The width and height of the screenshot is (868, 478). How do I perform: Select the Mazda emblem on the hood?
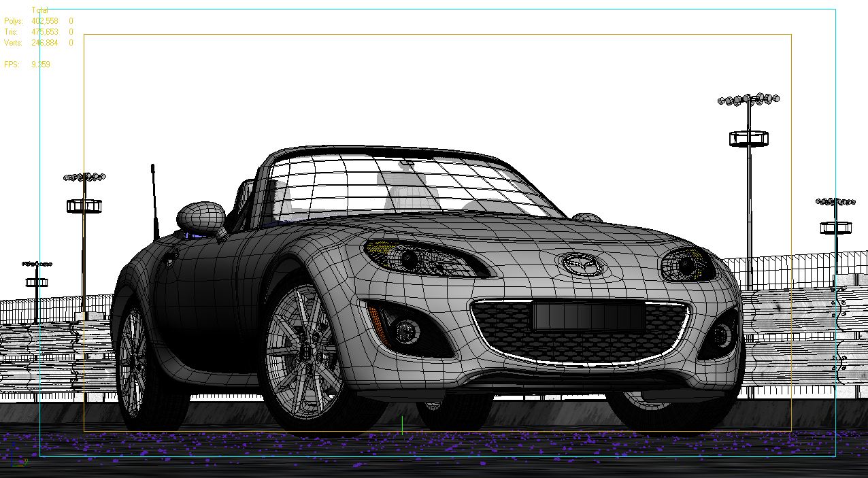tap(581, 264)
